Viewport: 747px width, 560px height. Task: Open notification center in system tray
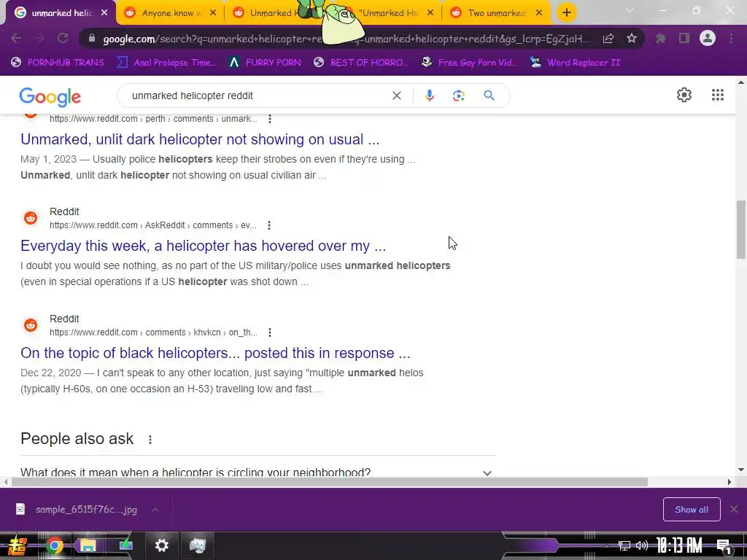(724, 545)
